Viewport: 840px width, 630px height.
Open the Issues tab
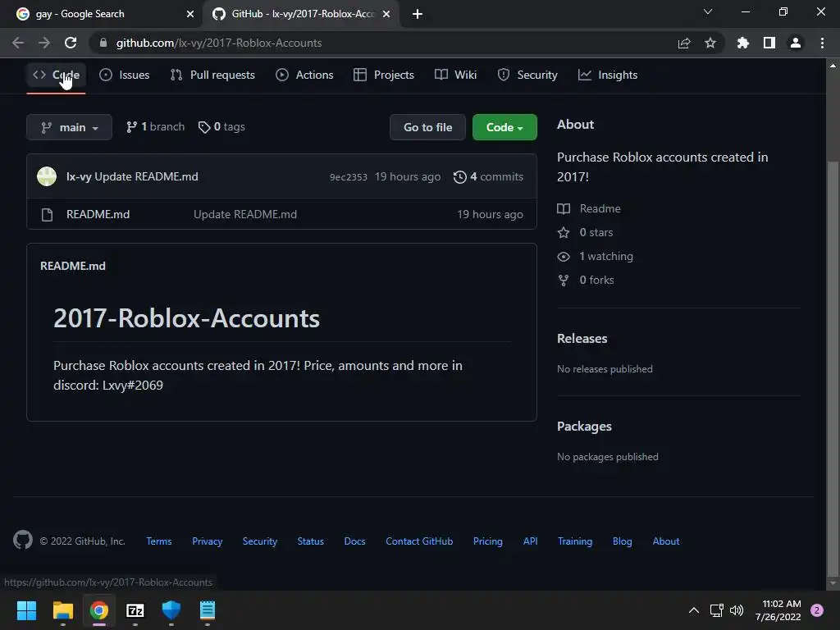point(125,75)
